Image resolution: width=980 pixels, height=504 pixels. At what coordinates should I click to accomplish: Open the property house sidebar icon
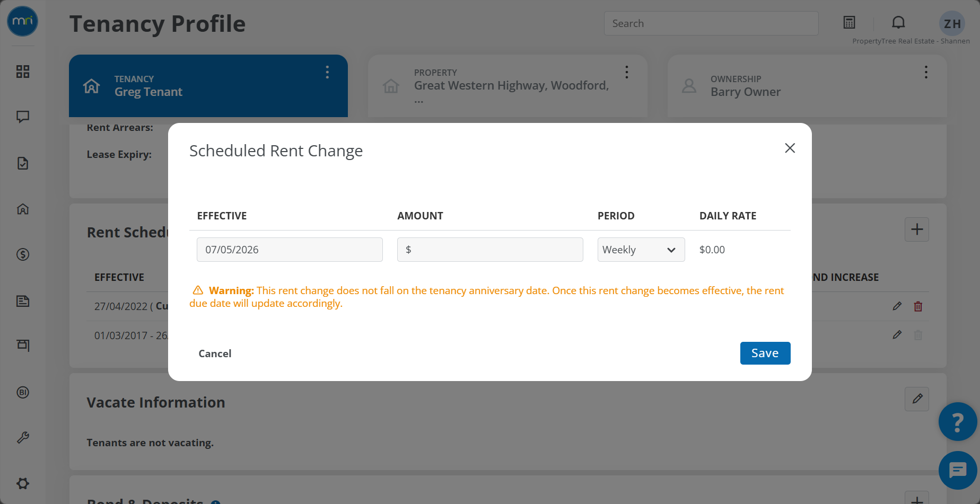[x=23, y=209]
